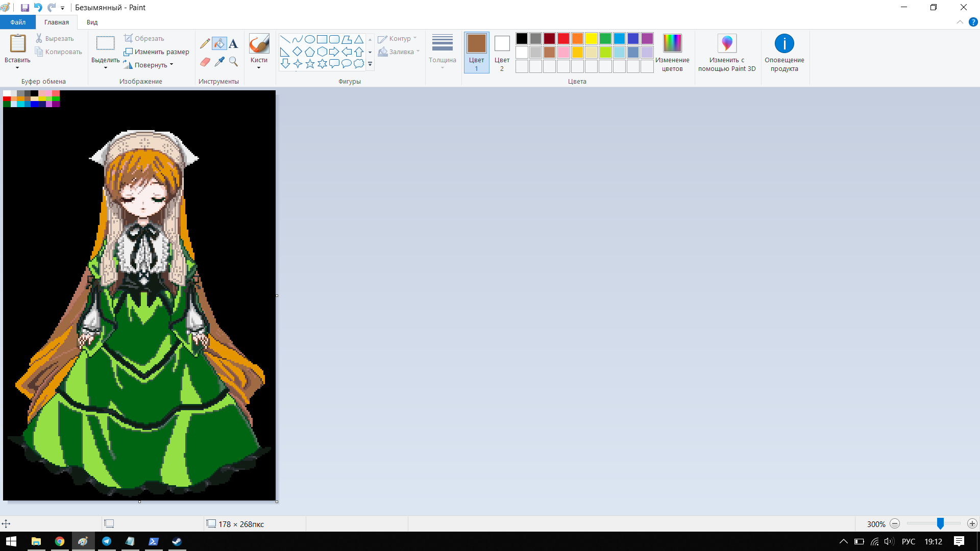980x551 pixels.
Task: Pick the Color picker eyedropper tool
Action: (219, 62)
